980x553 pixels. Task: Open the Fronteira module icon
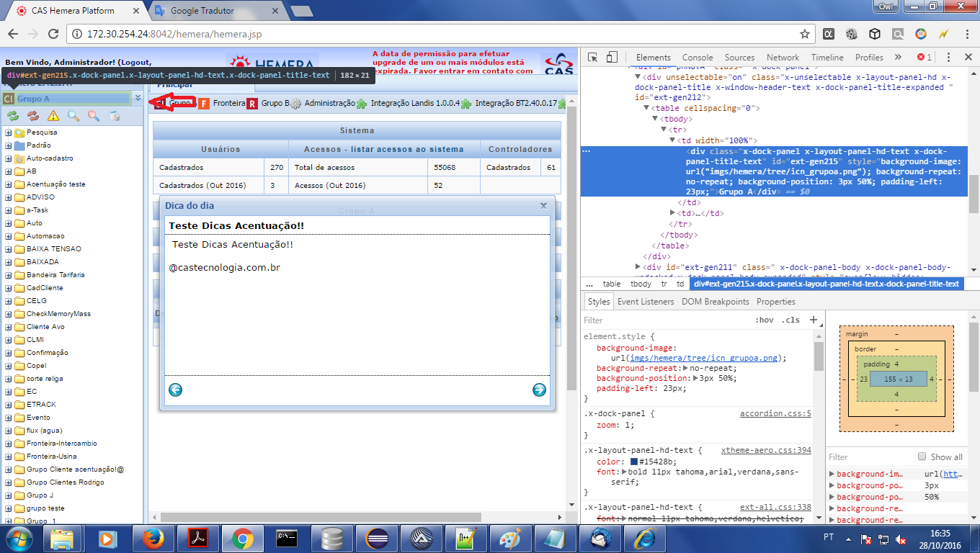[x=204, y=104]
